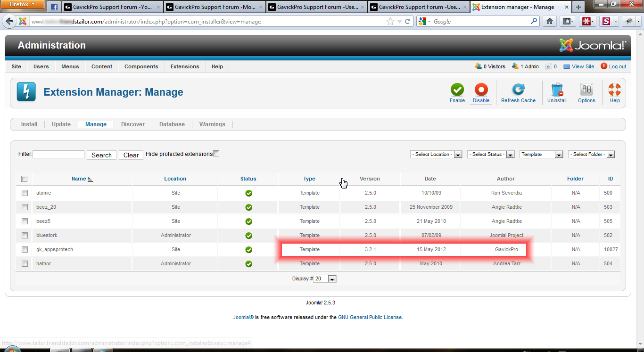Toggle the Hide protected extensions checkbox
This screenshot has height=352, width=644.
pyautogui.click(x=216, y=153)
